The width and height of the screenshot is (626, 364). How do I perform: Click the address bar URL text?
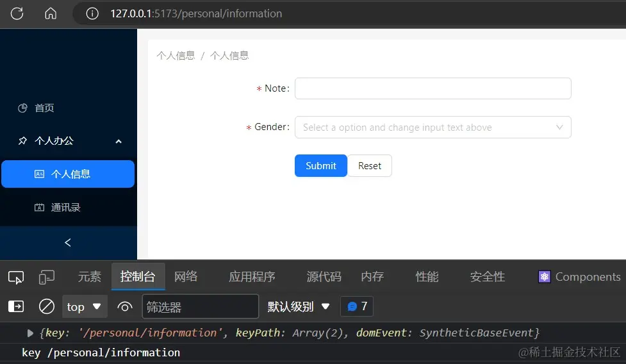(196, 13)
